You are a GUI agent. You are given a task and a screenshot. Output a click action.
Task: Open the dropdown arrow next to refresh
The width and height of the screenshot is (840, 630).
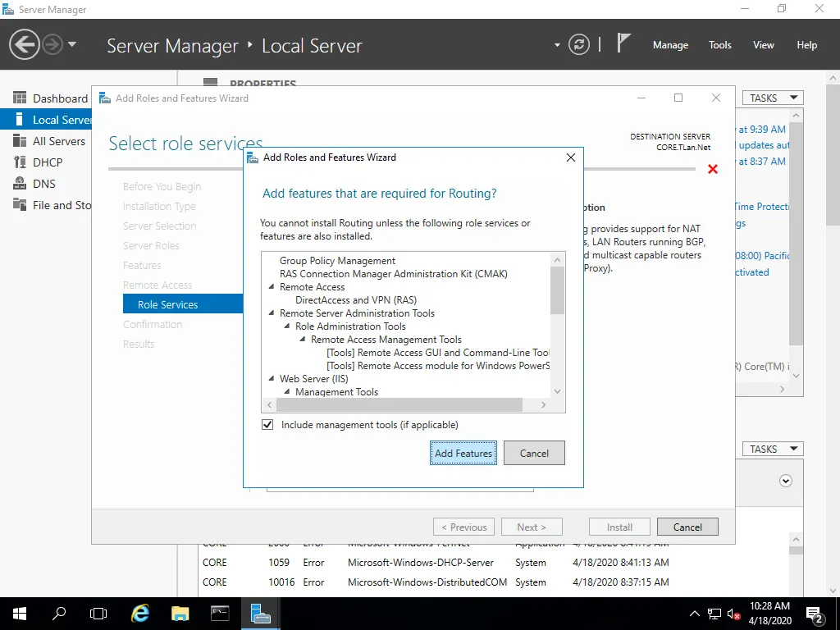[557, 45]
